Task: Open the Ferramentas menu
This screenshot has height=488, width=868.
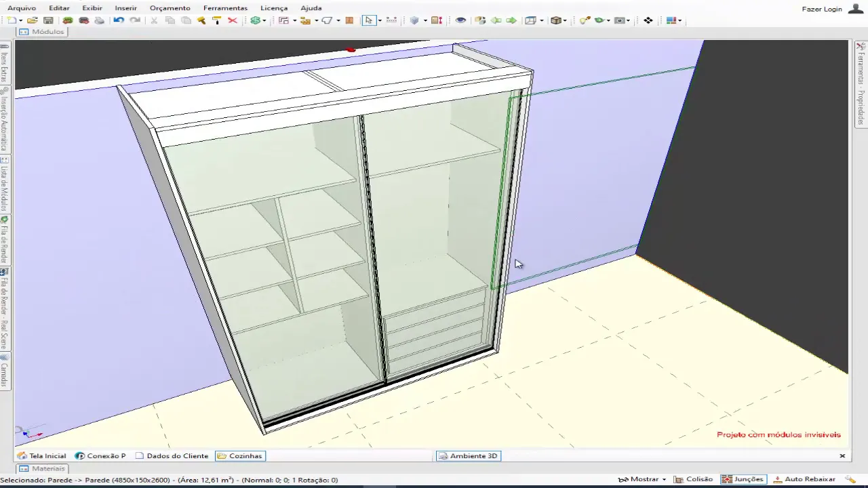Action: [x=225, y=8]
